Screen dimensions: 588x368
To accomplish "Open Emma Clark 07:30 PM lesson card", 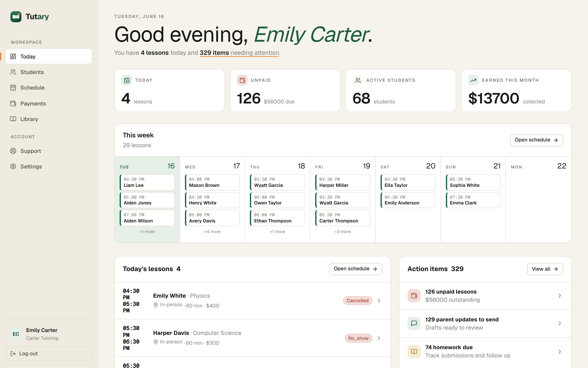I will 473,200.
